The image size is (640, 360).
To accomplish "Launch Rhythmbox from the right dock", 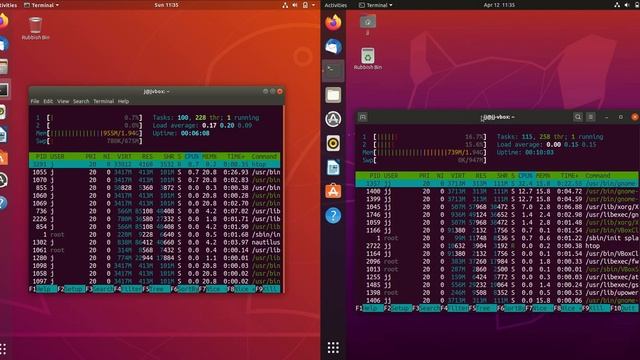I will coord(333,143).
